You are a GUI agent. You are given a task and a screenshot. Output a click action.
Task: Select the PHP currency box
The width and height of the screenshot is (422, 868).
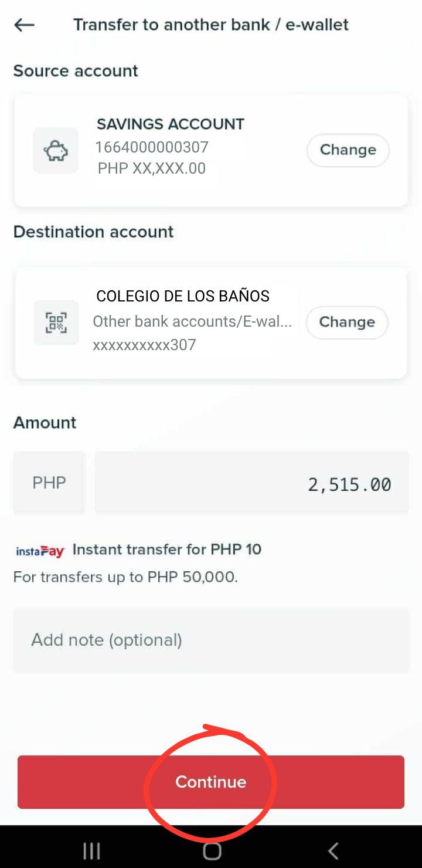(x=49, y=483)
